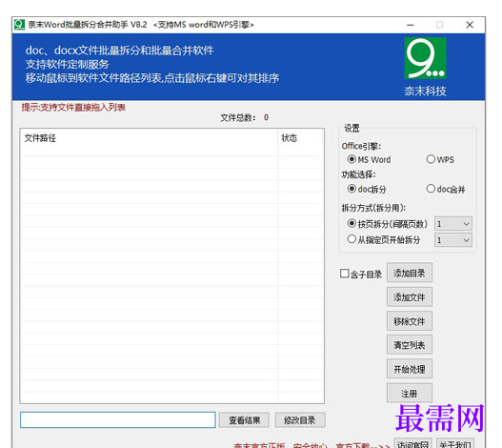Click the 文件路径 column header

[x=150, y=138]
